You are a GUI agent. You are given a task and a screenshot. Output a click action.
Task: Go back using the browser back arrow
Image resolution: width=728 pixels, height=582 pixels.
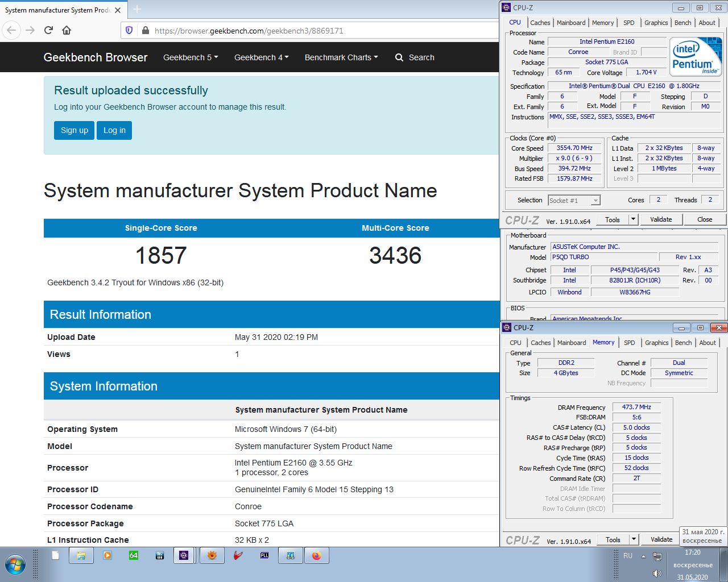point(12,30)
